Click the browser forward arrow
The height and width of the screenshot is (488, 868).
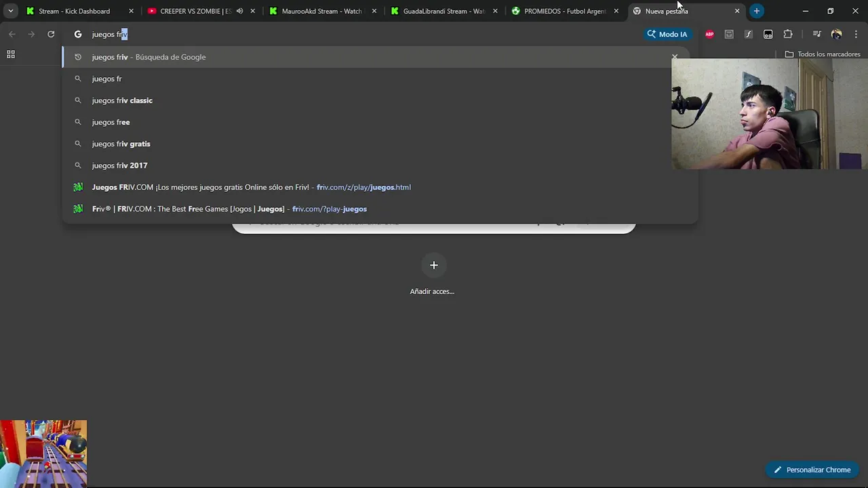coord(31,34)
